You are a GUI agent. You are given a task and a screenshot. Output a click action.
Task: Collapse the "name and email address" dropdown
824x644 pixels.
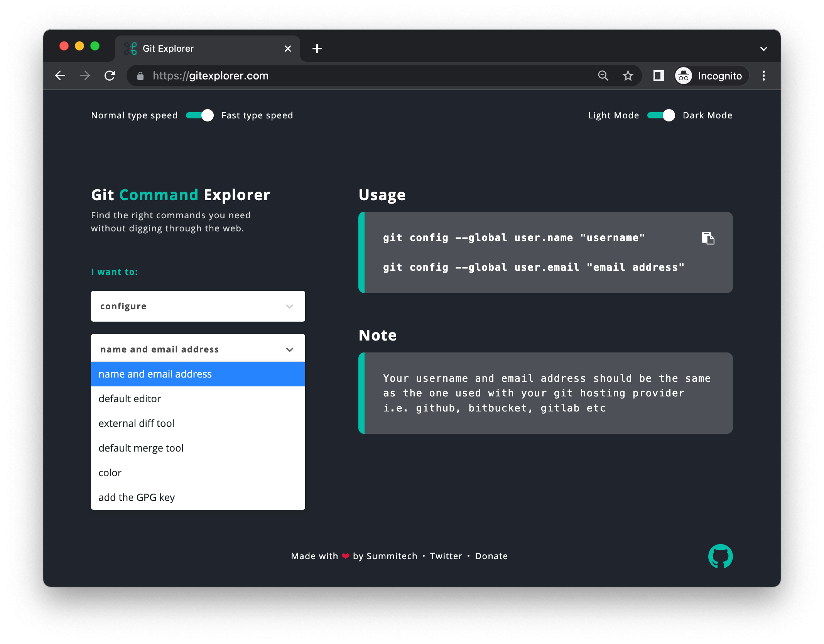[x=198, y=349]
